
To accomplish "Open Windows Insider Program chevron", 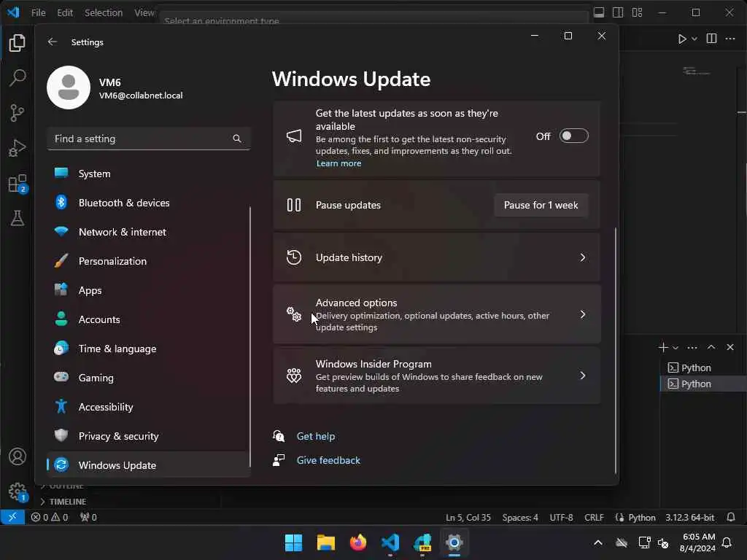I will (583, 376).
